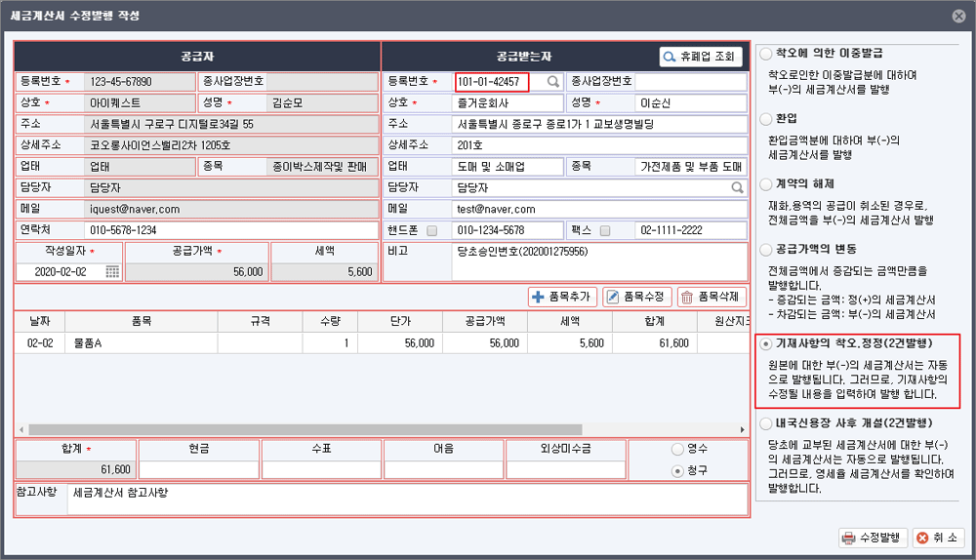Click the 품목 column header
The width and height of the screenshot is (976, 560).
click(142, 322)
